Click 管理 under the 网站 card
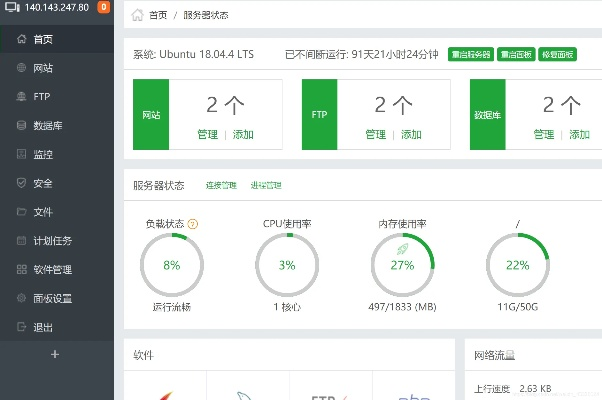Image resolution: width=602 pixels, height=400 pixels. [207, 134]
